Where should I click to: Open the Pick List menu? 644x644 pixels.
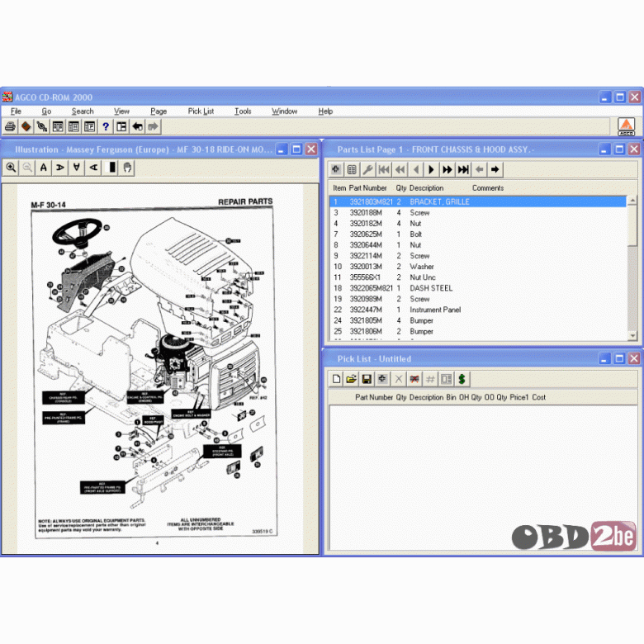point(201,111)
